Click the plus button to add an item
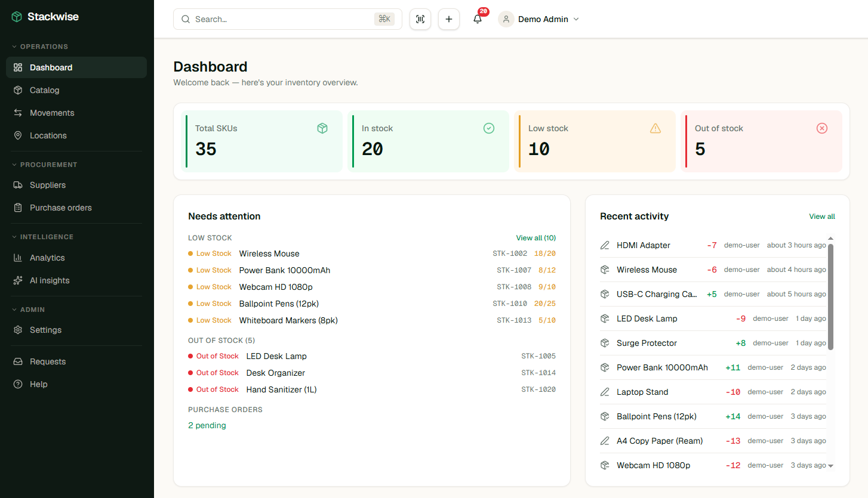This screenshot has width=868, height=498. (x=448, y=18)
